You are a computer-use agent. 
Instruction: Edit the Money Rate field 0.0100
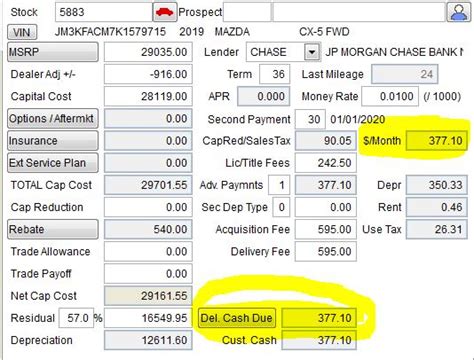tap(390, 96)
